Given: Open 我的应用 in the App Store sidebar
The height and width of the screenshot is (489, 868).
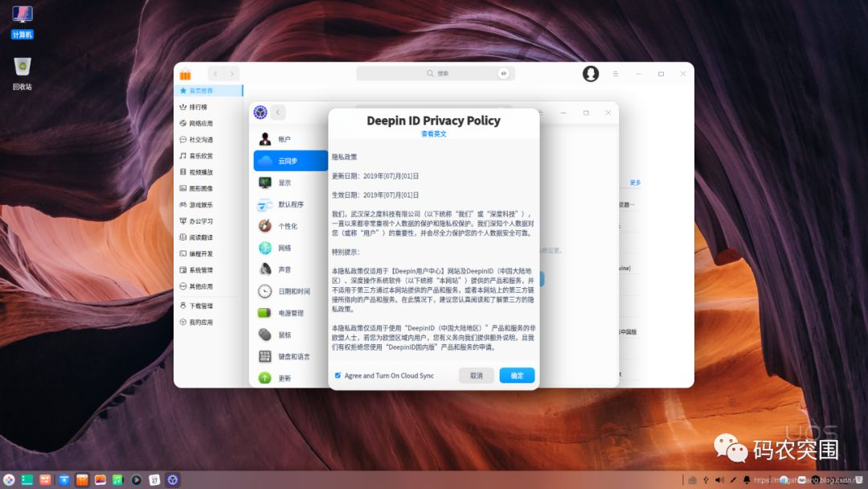Looking at the screenshot, I should (209, 323).
